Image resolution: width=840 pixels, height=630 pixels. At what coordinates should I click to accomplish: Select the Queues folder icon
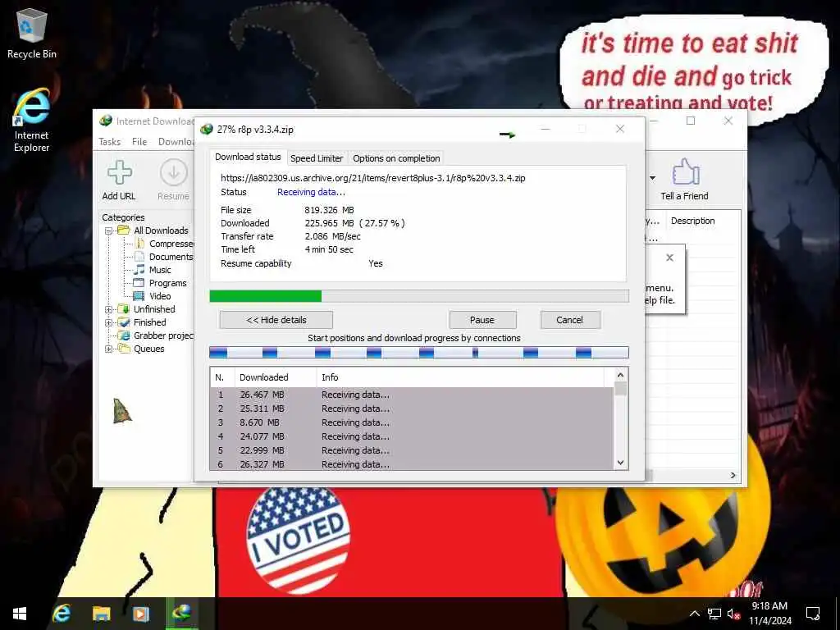click(x=124, y=349)
